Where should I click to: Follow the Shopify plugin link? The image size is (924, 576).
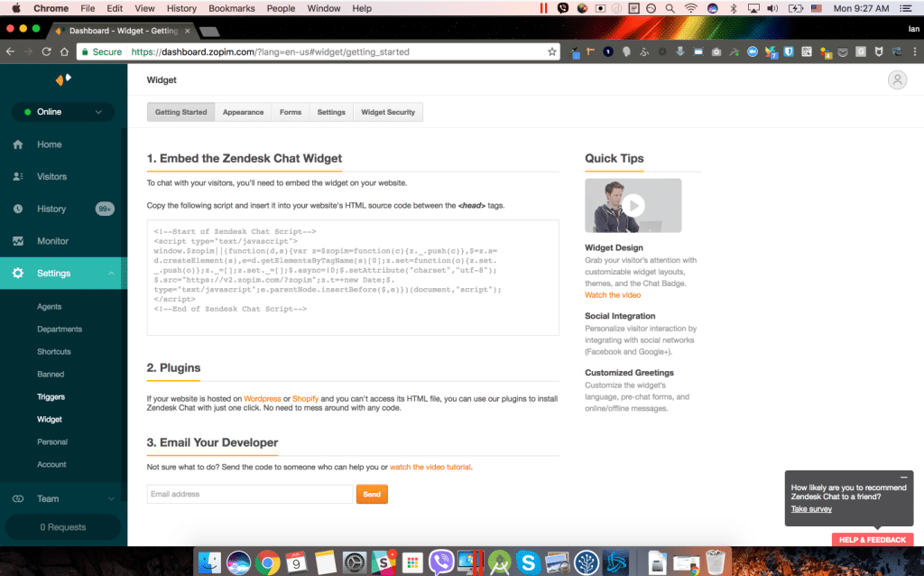[x=305, y=398]
